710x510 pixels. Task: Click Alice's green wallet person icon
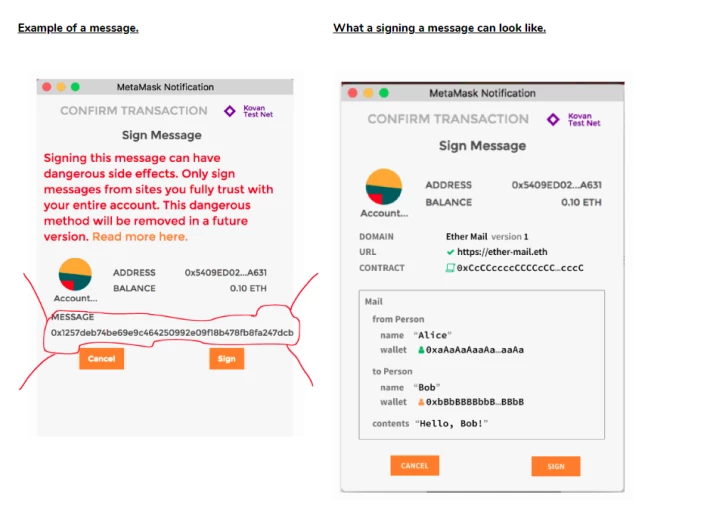421,350
